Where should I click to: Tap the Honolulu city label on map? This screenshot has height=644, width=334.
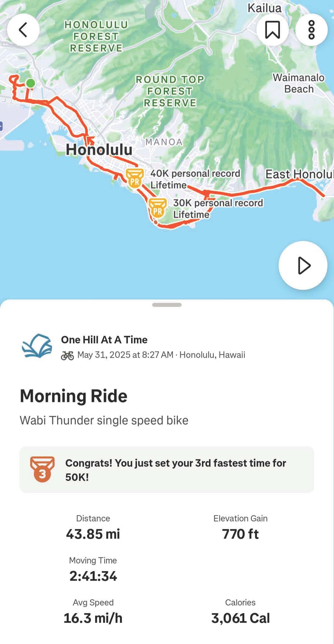point(99,150)
